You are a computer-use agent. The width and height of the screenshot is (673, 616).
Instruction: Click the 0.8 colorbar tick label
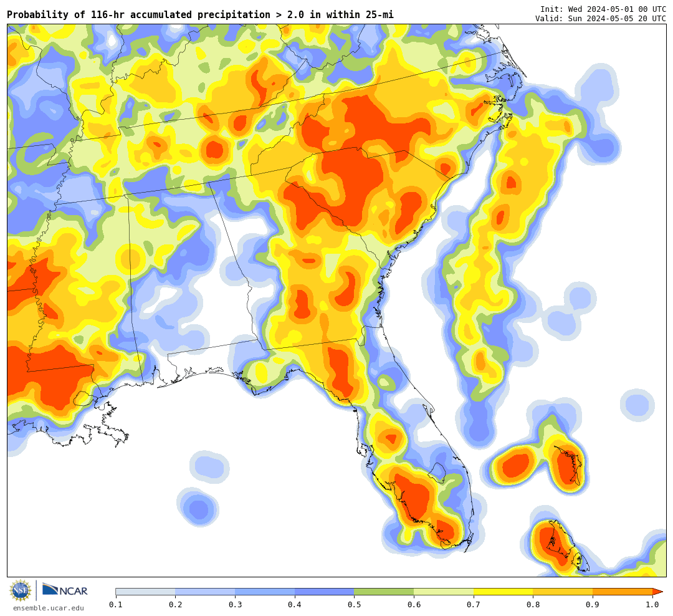click(533, 605)
